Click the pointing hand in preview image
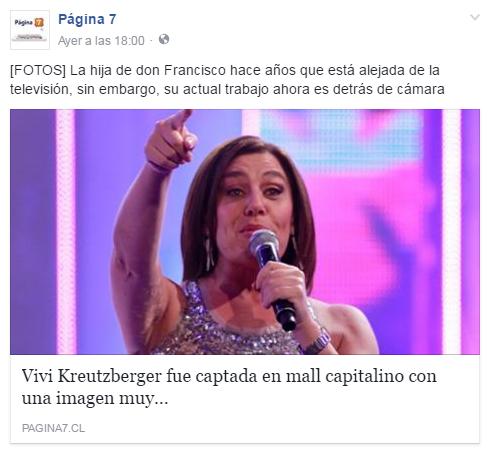The image size is (491, 456). click(x=172, y=140)
